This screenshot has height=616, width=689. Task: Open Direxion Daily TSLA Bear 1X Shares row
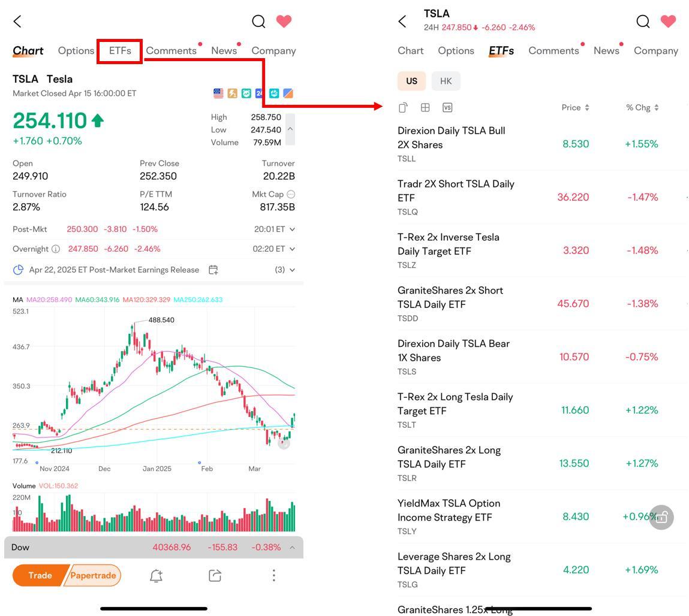[x=542, y=357]
